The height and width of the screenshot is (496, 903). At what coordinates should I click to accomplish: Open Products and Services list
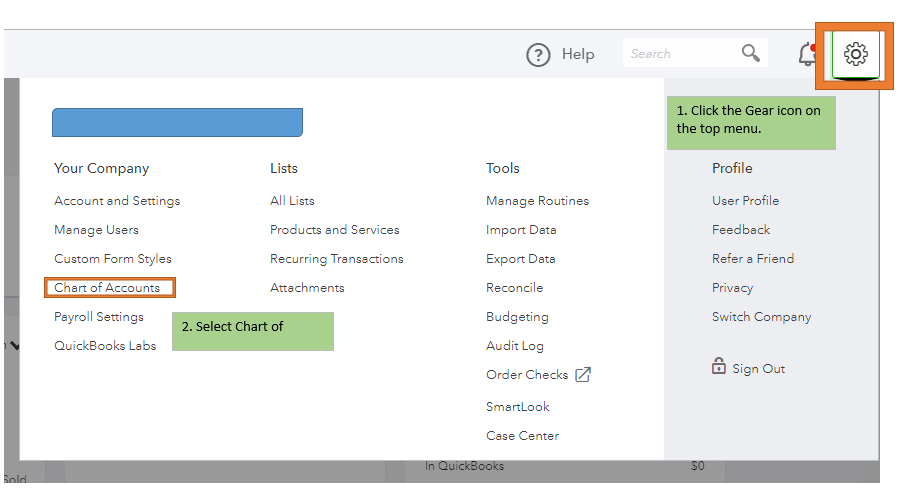coord(334,230)
